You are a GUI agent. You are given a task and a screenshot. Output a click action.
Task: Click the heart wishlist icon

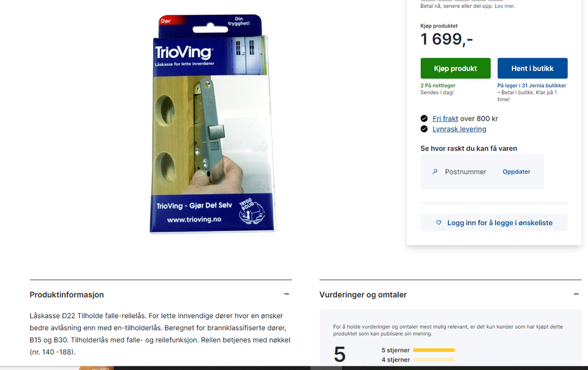(x=439, y=223)
